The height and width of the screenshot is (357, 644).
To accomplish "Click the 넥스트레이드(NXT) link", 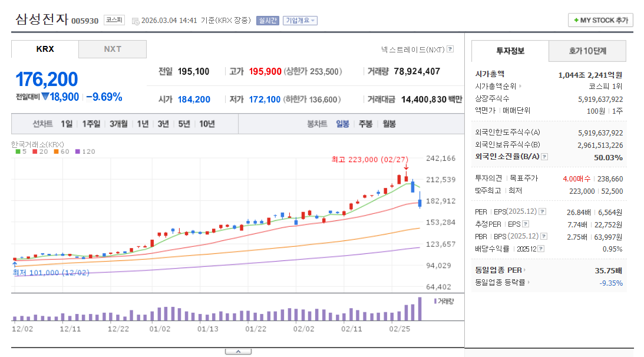I will tap(413, 49).
